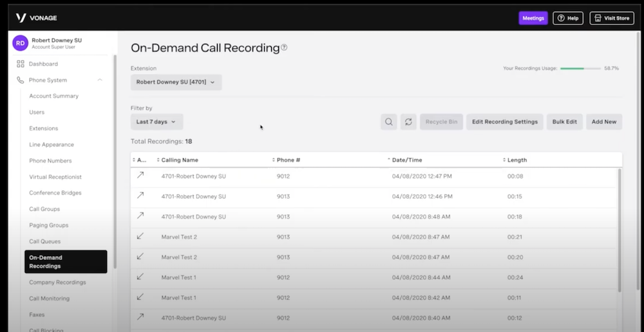Open Call Queues in the sidebar
This screenshot has height=332, width=644.
tap(45, 241)
